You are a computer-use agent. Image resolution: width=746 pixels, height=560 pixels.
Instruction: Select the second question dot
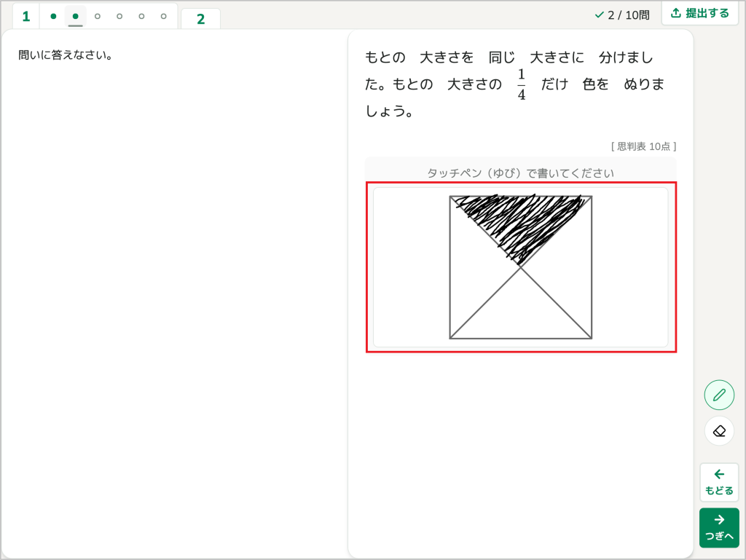click(x=75, y=16)
